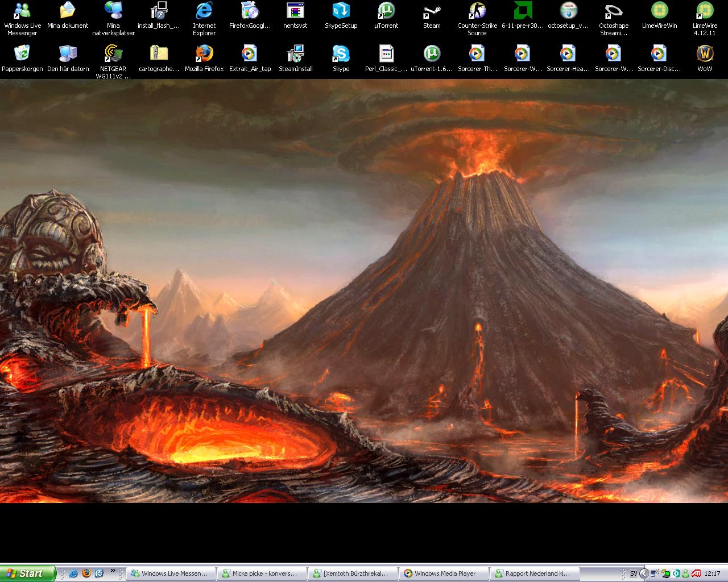Launch the Counter-Strike Source shortcut
The height and width of the screenshot is (582, 728).
[x=477, y=18]
